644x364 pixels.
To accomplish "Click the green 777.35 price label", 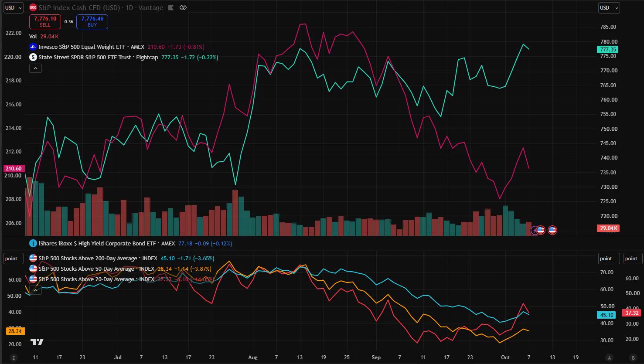I will click(x=608, y=50).
